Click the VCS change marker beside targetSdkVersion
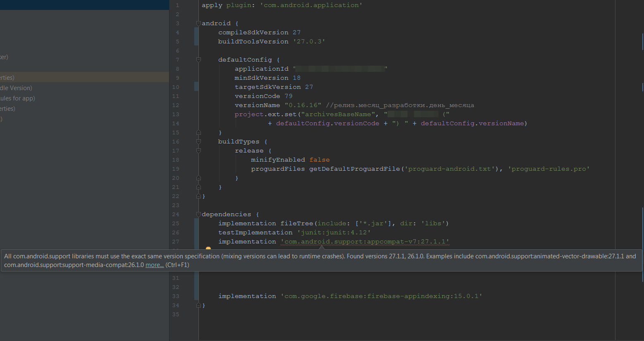The width and height of the screenshot is (644, 341). coord(196,87)
